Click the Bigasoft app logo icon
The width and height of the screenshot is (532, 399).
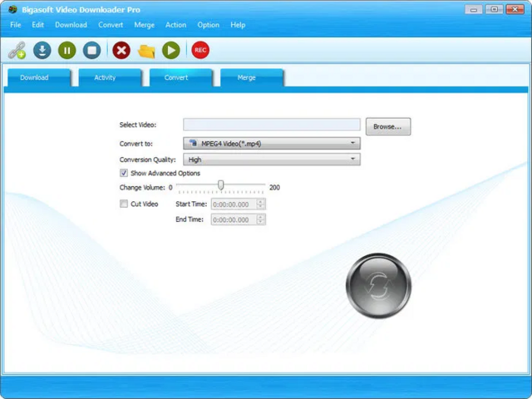tap(12, 9)
